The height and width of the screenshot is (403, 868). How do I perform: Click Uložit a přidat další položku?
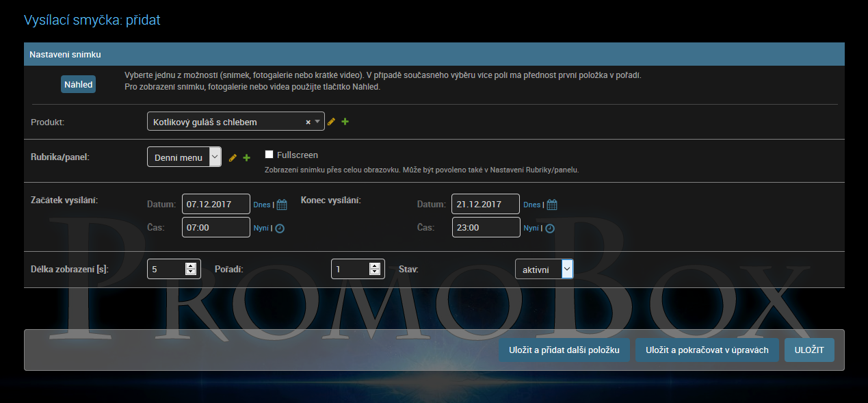(564, 350)
